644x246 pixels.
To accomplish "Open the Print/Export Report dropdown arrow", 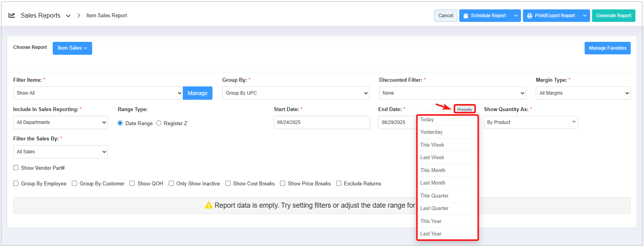I will tap(585, 16).
